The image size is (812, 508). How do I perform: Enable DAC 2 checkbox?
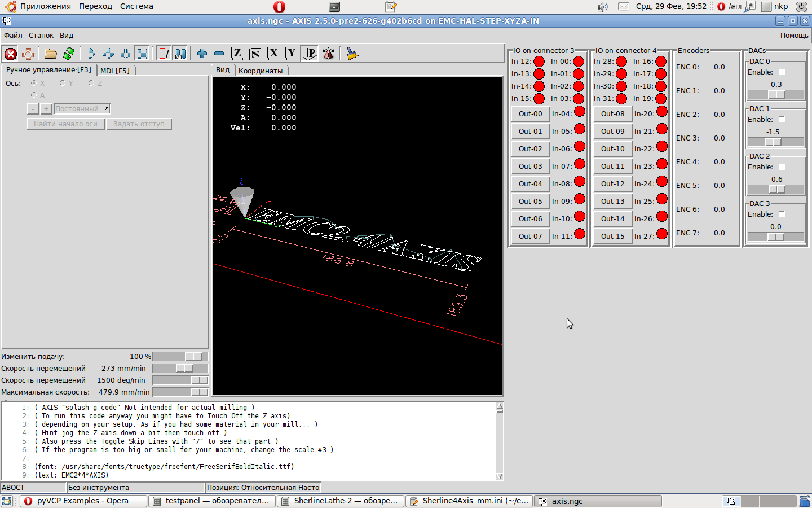pyautogui.click(x=782, y=167)
